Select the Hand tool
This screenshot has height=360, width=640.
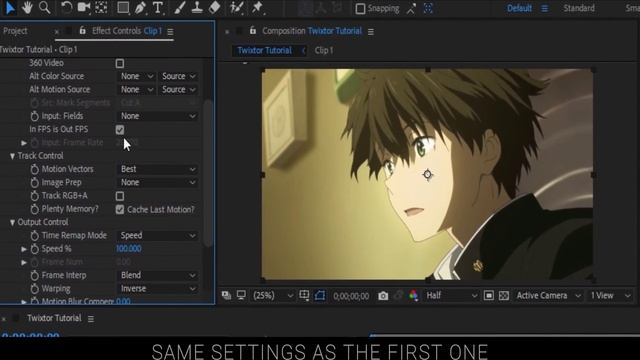coord(27,7)
